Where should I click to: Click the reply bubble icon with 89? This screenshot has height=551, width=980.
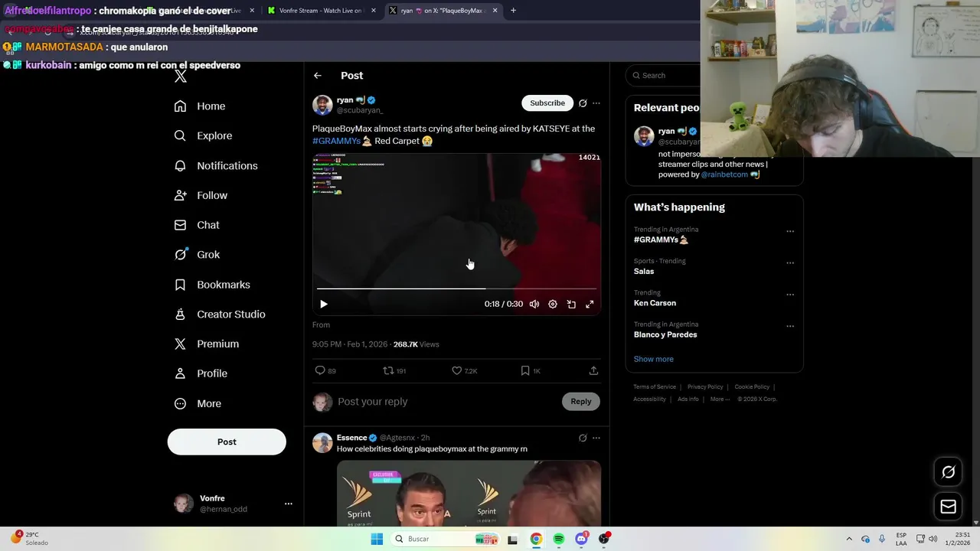coord(320,370)
